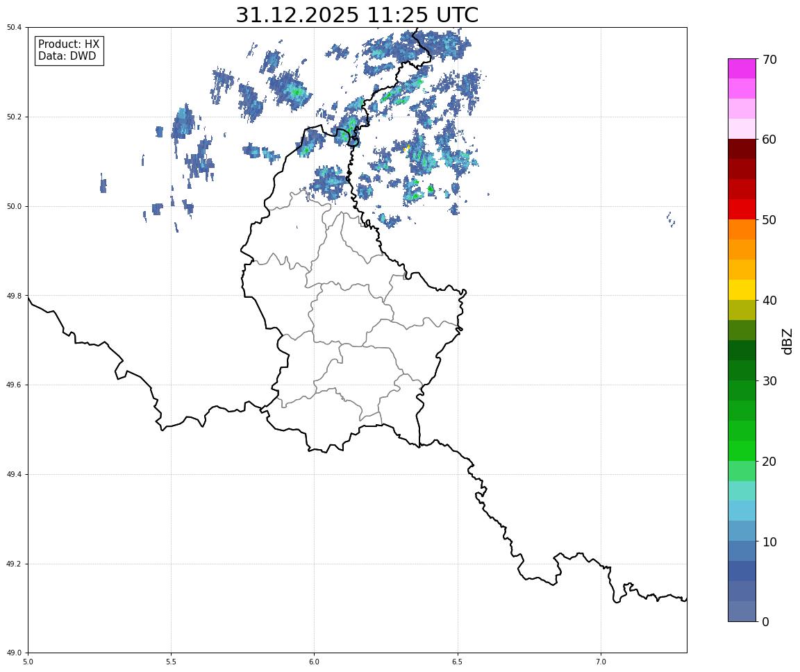Click the colorbar tick label 60
The height and width of the screenshot is (672, 800).
(x=769, y=140)
